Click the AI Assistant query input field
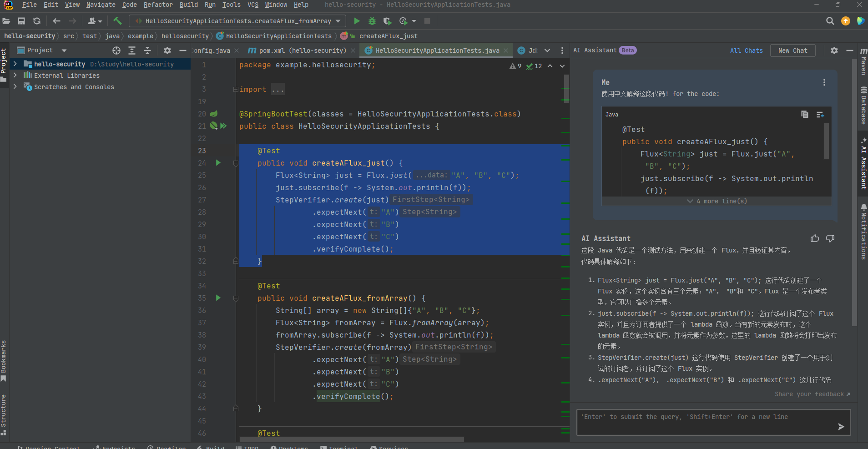The width and height of the screenshot is (868, 449). coord(705,422)
